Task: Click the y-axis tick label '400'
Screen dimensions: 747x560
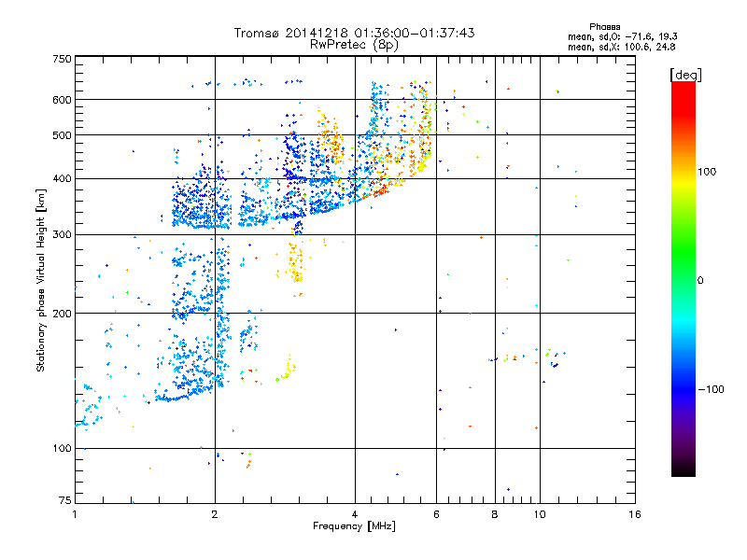Action: (x=62, y=178)
